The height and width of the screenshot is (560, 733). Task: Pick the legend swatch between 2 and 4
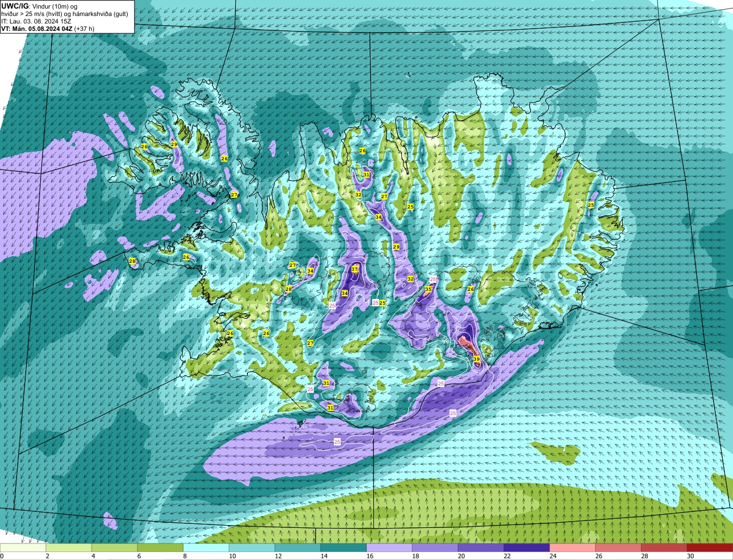(69, 547)
